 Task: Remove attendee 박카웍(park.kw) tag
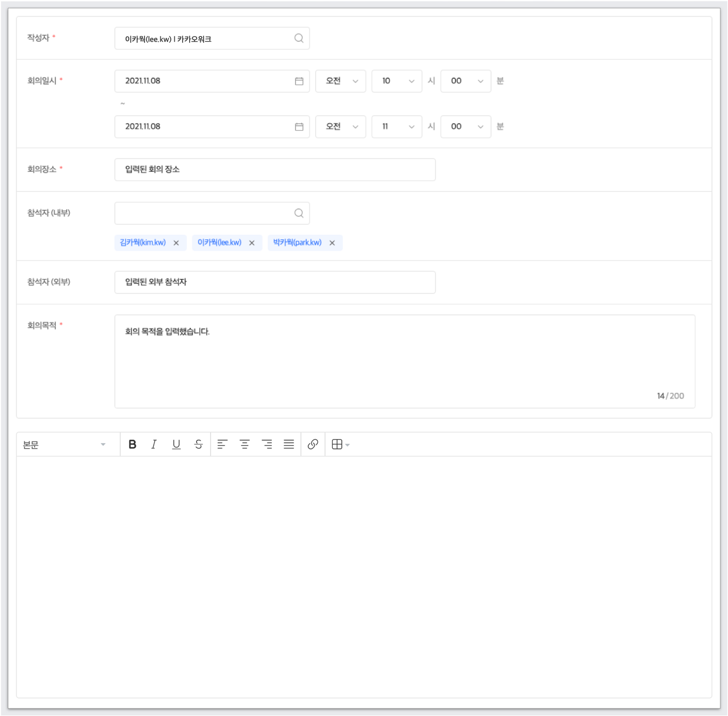(x=332, y=243)
